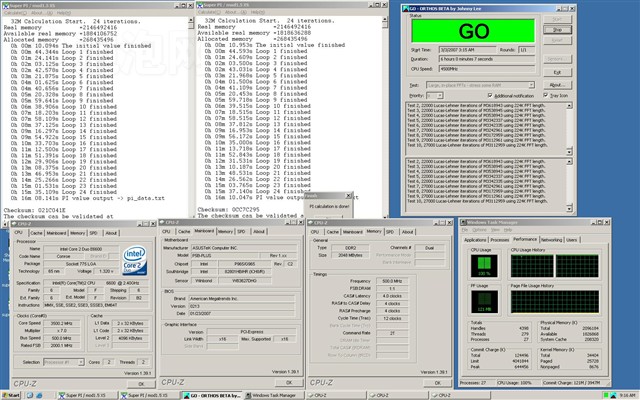Click the right Super PI window title icon

click(200, 5)
